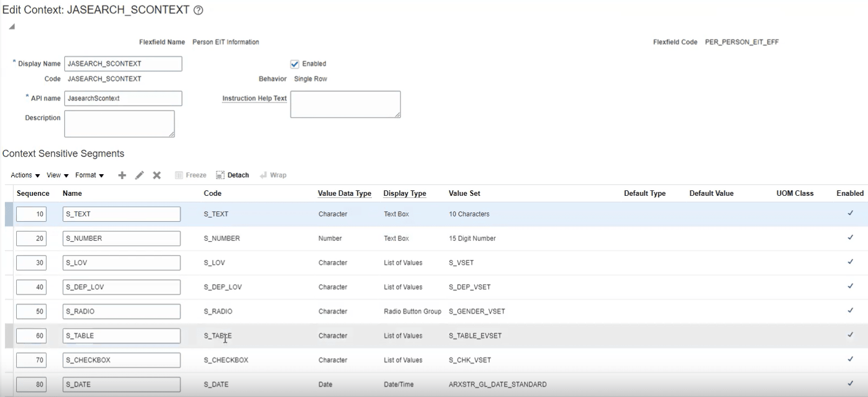Click enabled checkmark in S_LOV row
Image resolution: width=868 pixels, height=397 pixels.
tap(850, 262)
